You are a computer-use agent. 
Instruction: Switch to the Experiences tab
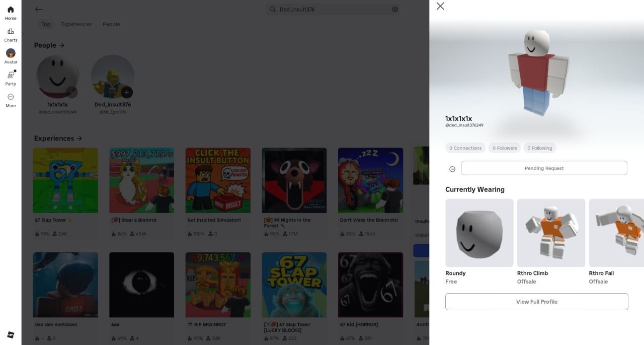pos(76,24)
